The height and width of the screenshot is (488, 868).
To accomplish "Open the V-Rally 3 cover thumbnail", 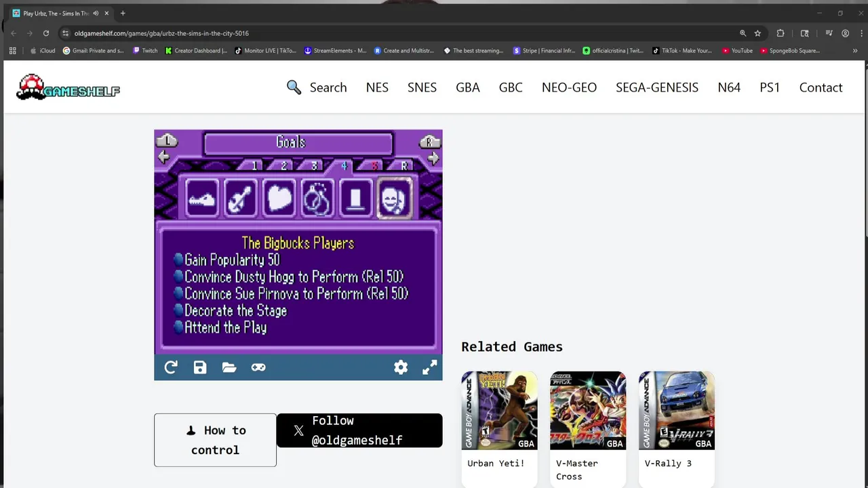I will (x=677, y=410).
